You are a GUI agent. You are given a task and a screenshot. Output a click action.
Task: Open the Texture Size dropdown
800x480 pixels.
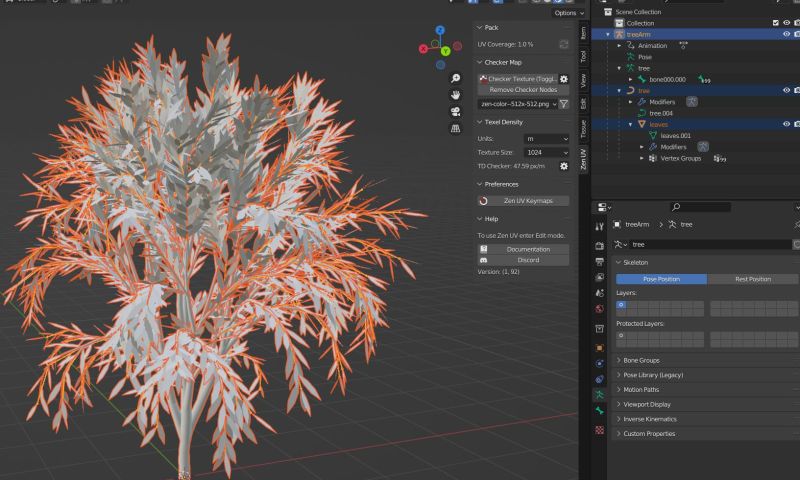pos(546,153)
